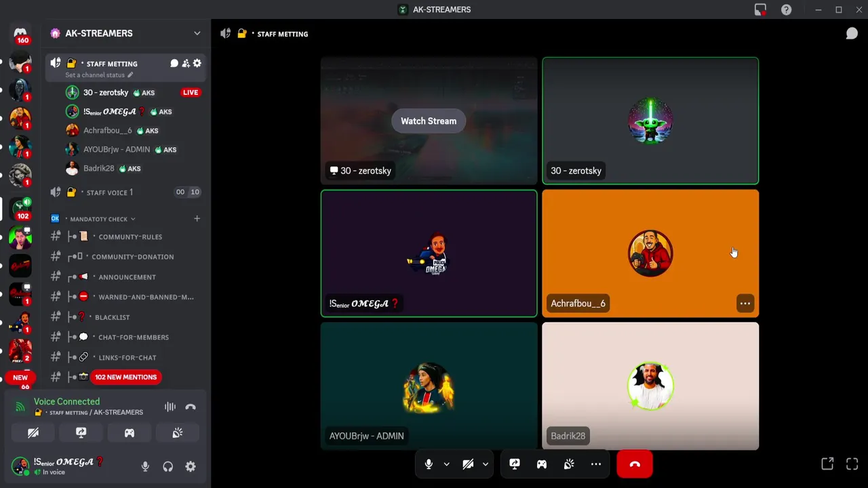The width and height of the screenshot is (868, 488).
Task: Open soundboard from left voice panel
Action: (x=178, y=432)
